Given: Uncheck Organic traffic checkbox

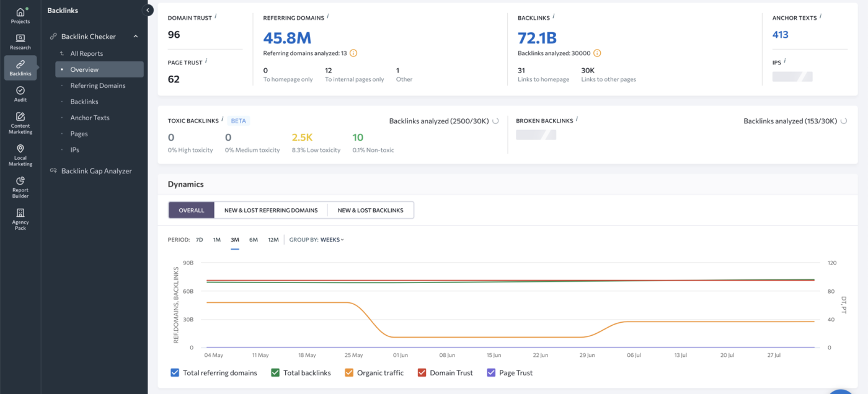Looking at the screenshot, I should point(349,373).
